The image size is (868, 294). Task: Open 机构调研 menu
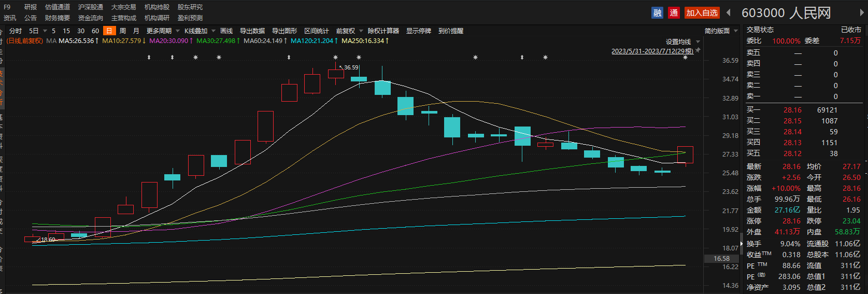[157, 18]
